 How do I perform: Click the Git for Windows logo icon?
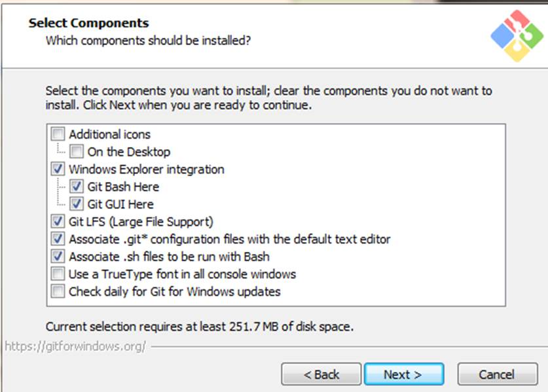(517, 35)
